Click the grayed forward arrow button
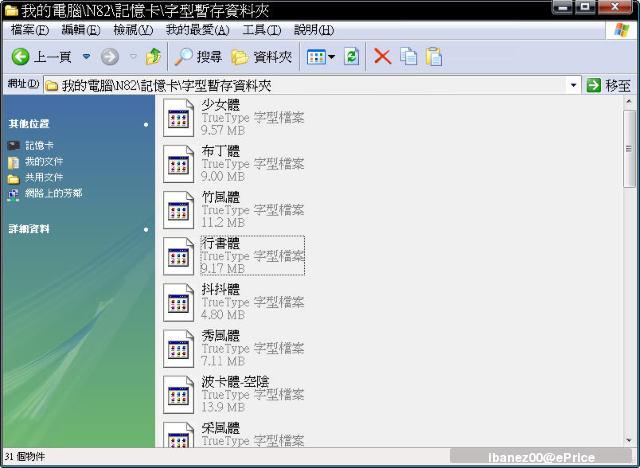Viewport: 640px width, 468px height. point(110,57)
